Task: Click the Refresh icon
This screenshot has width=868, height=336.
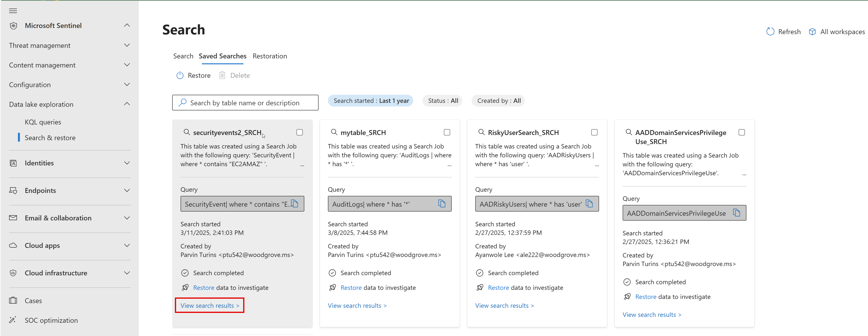Action: pyautogui.click(x=770, y=32)
